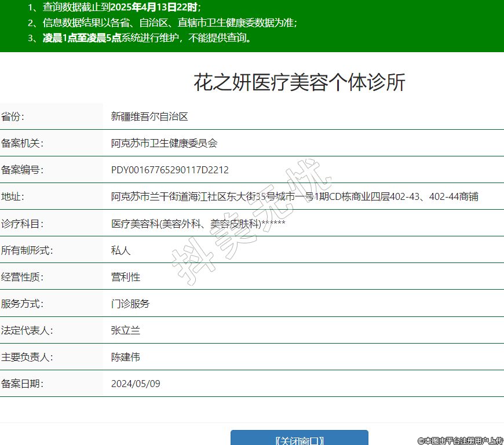Click the 备案日期 row label
Screen dimensions: 504x445
(22, 384)
